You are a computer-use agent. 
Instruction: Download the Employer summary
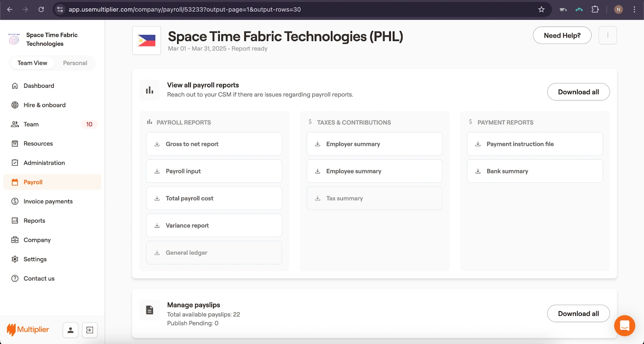(x=374, y=144)
